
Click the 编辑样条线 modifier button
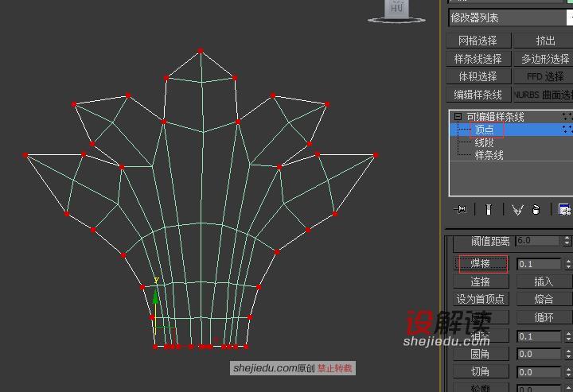click(x=478, y=95)
